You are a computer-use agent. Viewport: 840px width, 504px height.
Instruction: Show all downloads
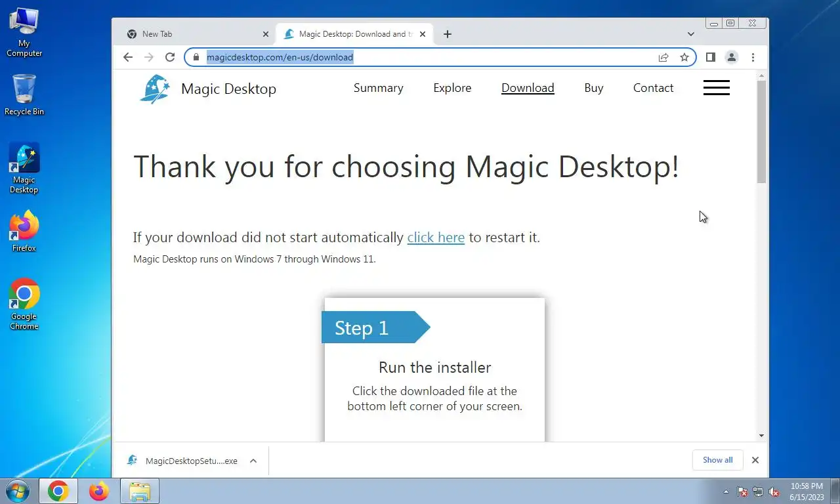[717, 460]
